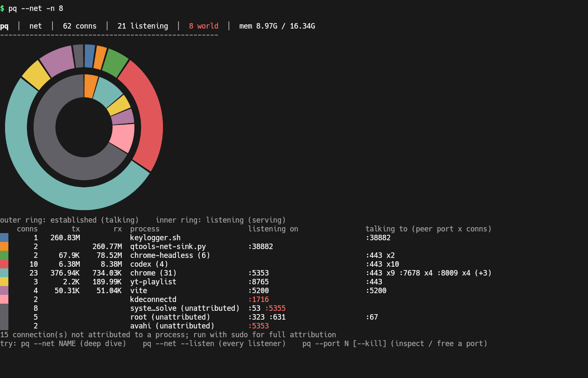Click the 'yt-playlist' process name

coord(153,282)
